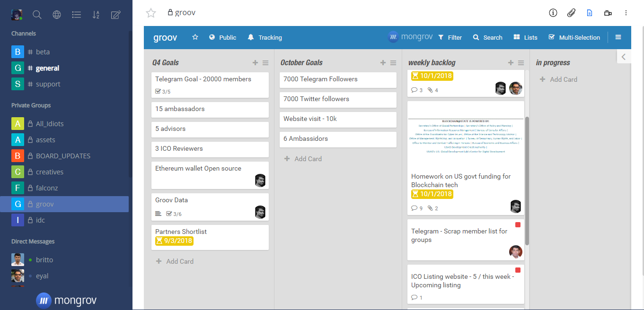
Task: Open the general channel
Action: click(x=47, y=68)
